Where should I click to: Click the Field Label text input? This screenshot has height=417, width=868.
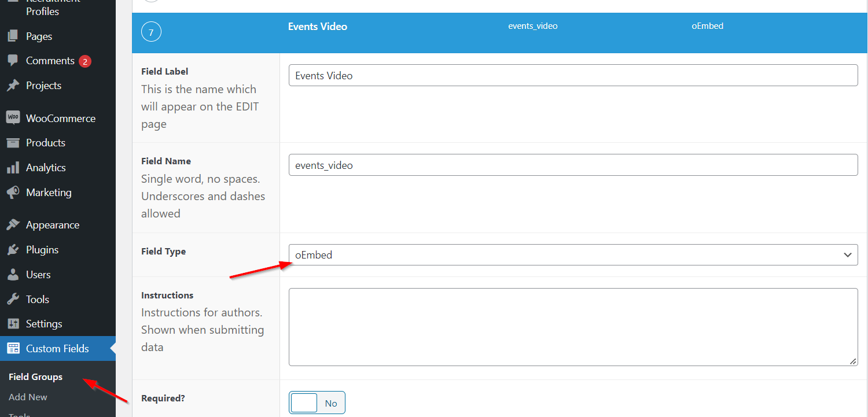tap(572, 76)
